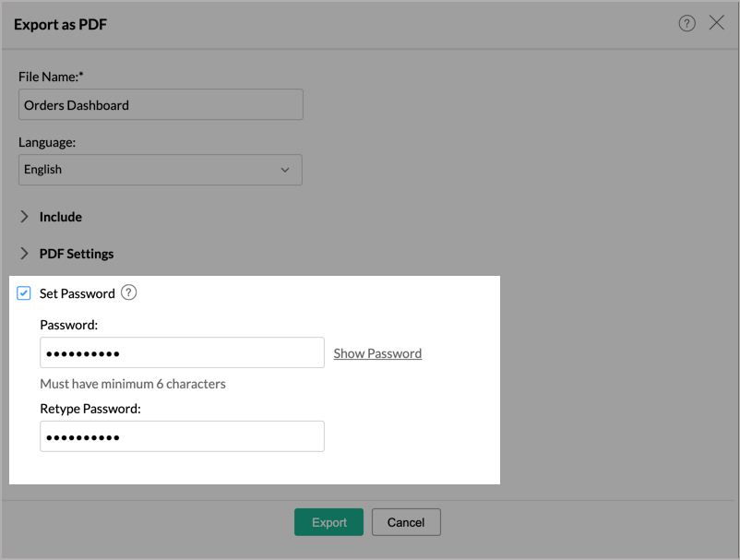Click the Set Password label text
The height and width of the screenshot is (560, 740).
[x=77, y=293]
